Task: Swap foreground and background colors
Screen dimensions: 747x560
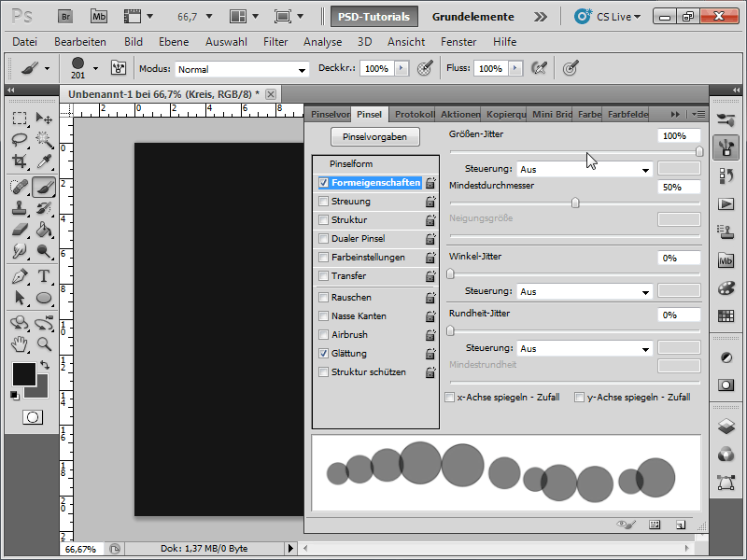Action: pos(45,365)
